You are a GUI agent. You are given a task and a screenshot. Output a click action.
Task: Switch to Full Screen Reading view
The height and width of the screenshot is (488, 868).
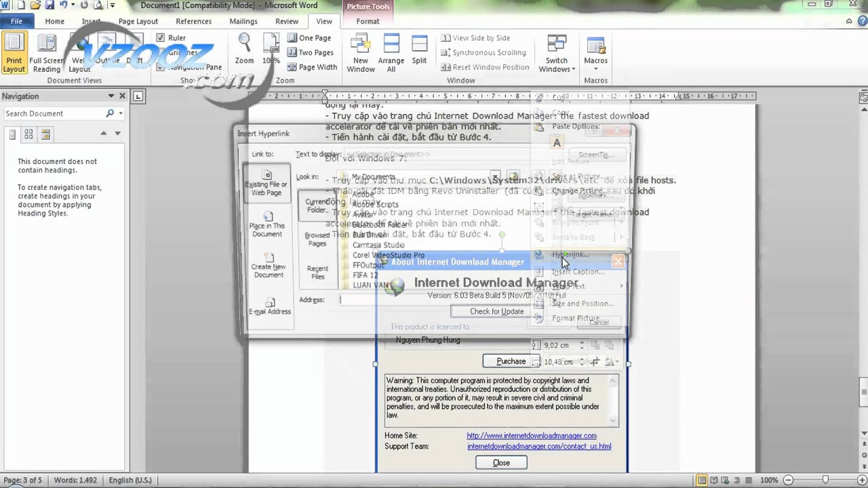tap(46, 53)
